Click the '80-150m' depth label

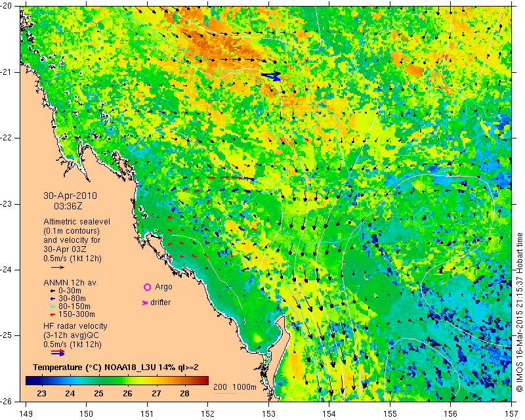click(x=74, y=306)
